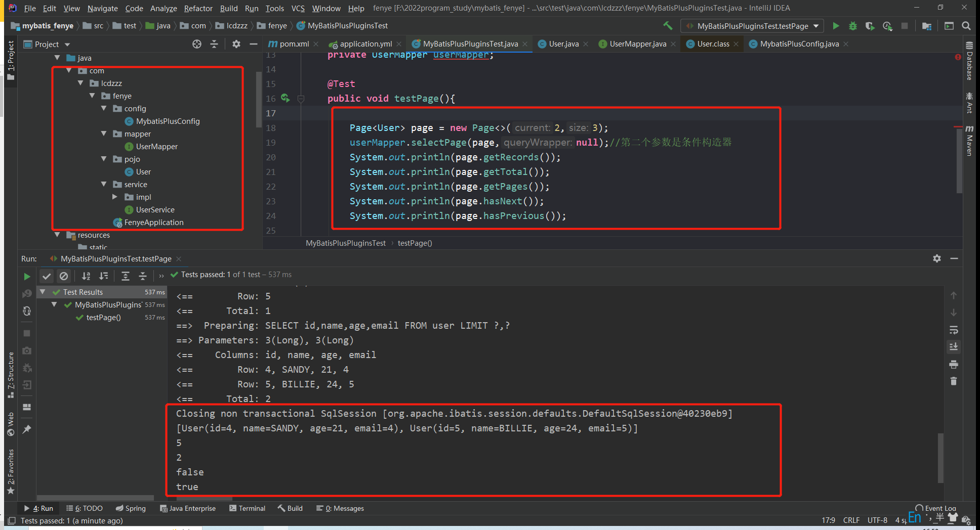
Task: Clear console with the trash icon
Action: pos(954,381)
